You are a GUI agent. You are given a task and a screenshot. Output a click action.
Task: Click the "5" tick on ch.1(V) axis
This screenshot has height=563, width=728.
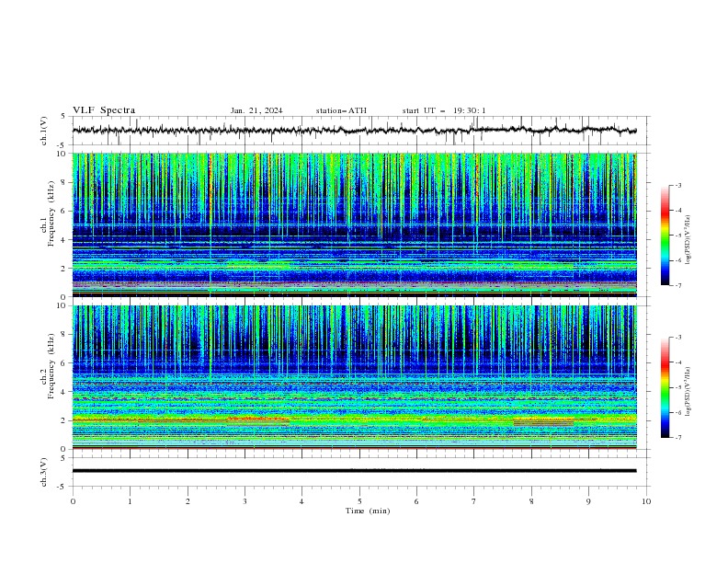coord(63,117)
